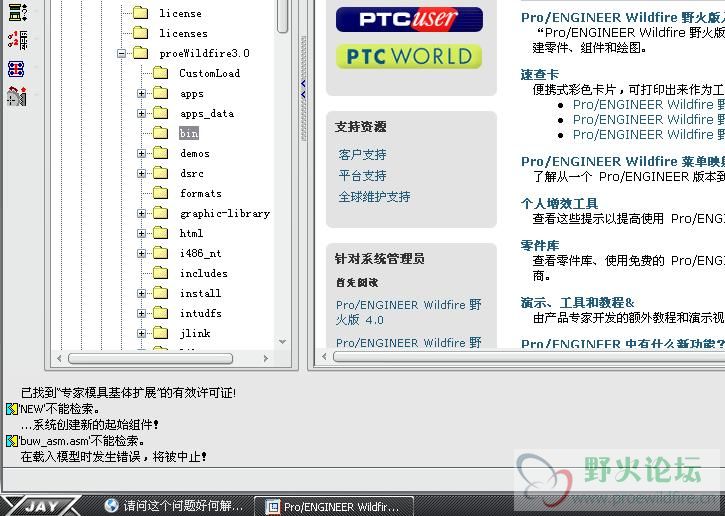
Task: Expand the dsrc folder node
Action: (141, 173)
